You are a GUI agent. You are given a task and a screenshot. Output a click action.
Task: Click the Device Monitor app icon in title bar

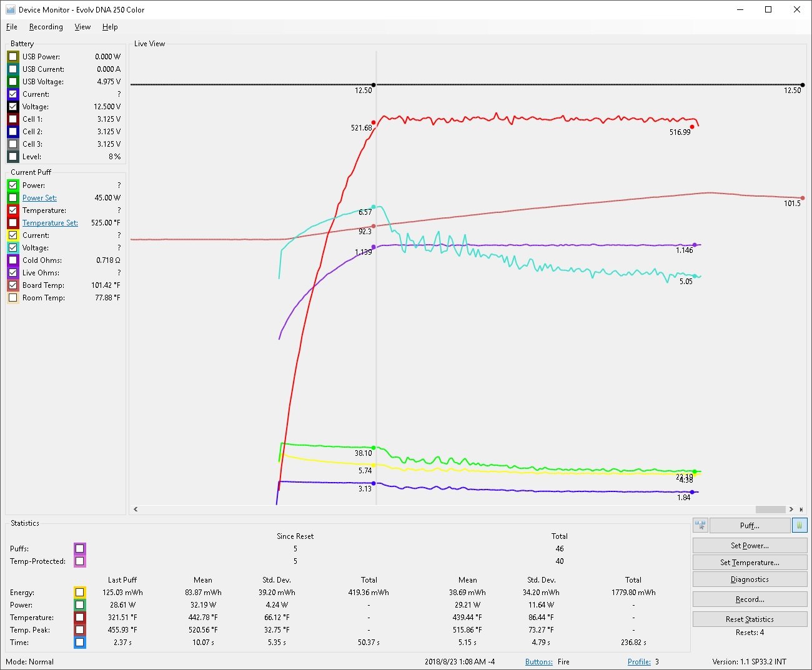10,9
